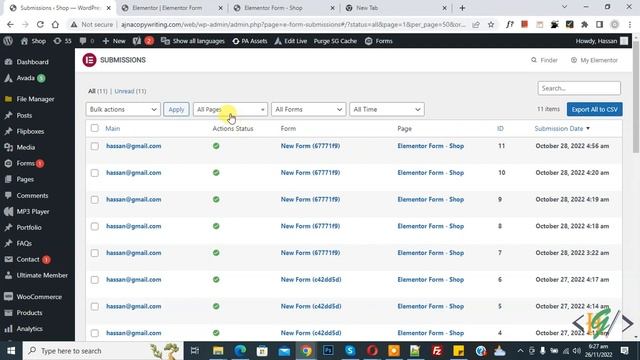The image size is (640, 360).
Task: Click the Elementor logo beside Submissions
Action: tap(89, 60)
